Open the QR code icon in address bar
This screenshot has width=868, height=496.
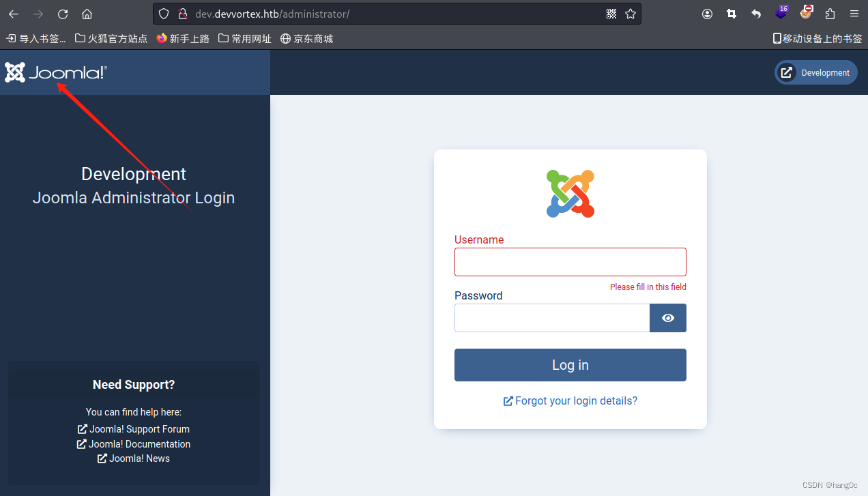(x=611, y=14)
